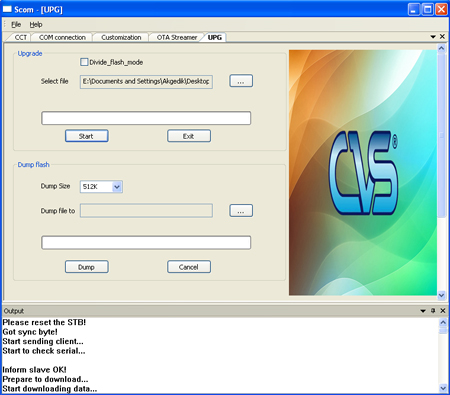Click the 'Please reset the STB!' output line
450x395 pixels.
tap(44, 322)
